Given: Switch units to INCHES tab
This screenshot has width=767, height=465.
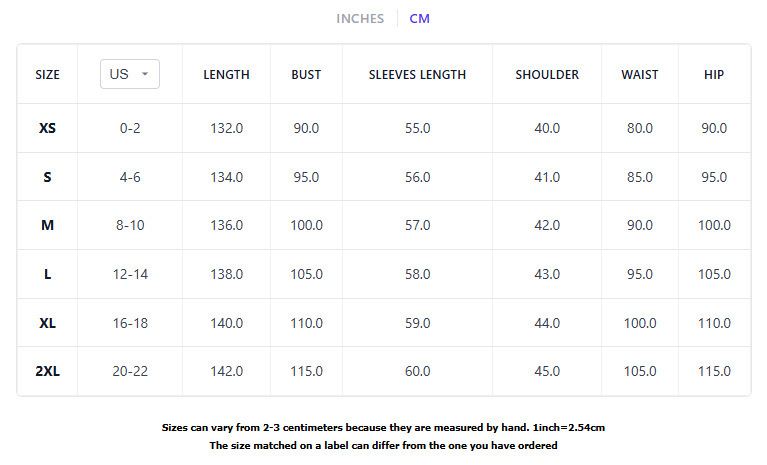Looking at the screenshot, I should click(360, 19).
